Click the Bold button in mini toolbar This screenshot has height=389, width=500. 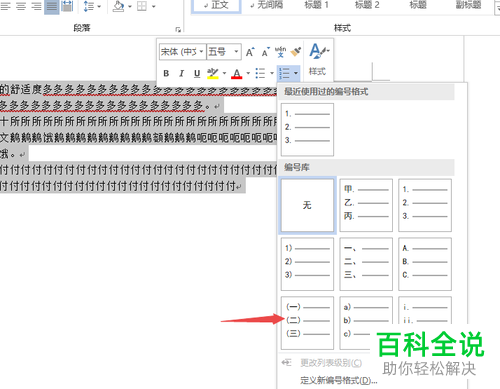coord(166,73)
